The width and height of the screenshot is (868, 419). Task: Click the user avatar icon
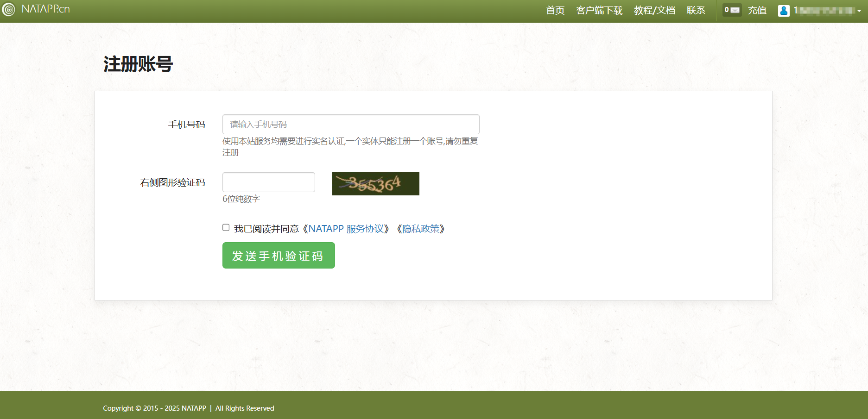point(784,11)
